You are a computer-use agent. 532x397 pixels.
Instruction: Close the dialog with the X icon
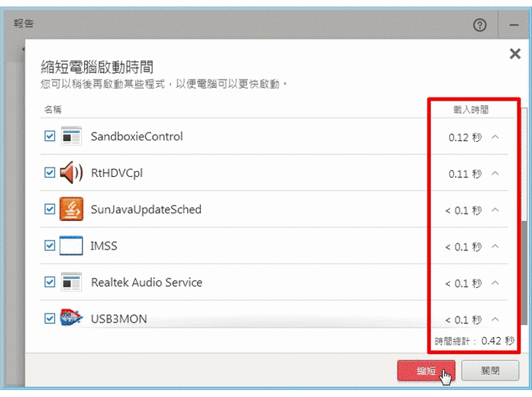tap(515, 53)
